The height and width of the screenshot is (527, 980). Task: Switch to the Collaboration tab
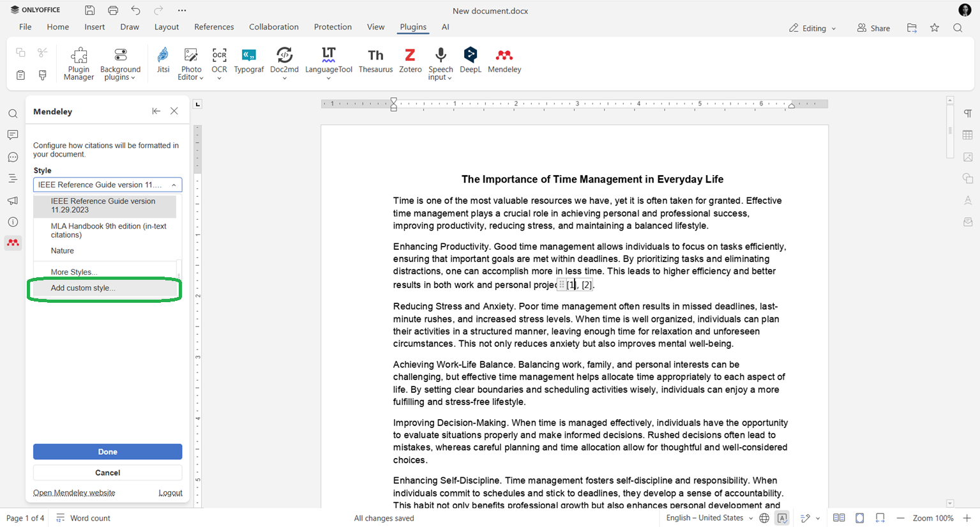[x=274, y=27]
